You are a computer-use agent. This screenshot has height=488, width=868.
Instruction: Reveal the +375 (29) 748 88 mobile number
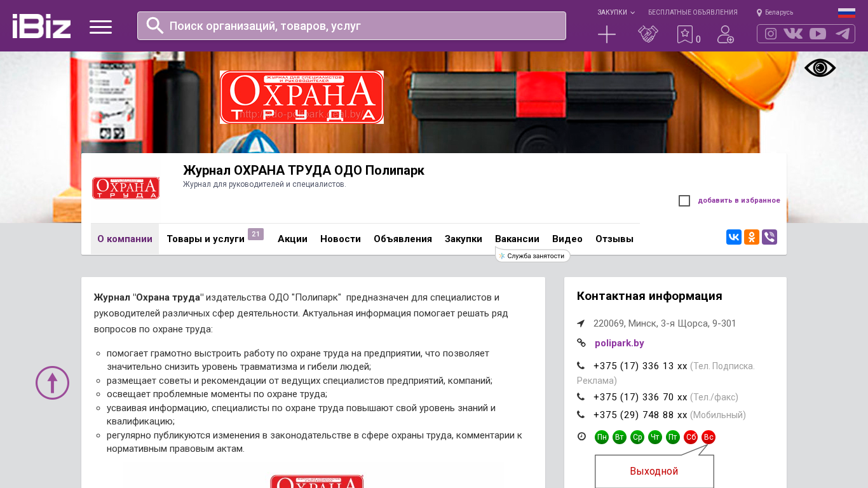coord(641,415)
